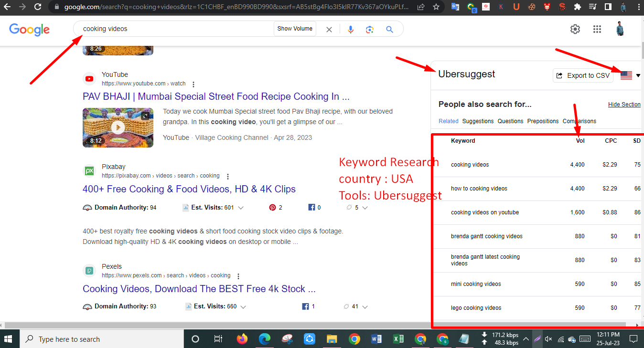Click the browser forward arrow

(x=22, y=7)
